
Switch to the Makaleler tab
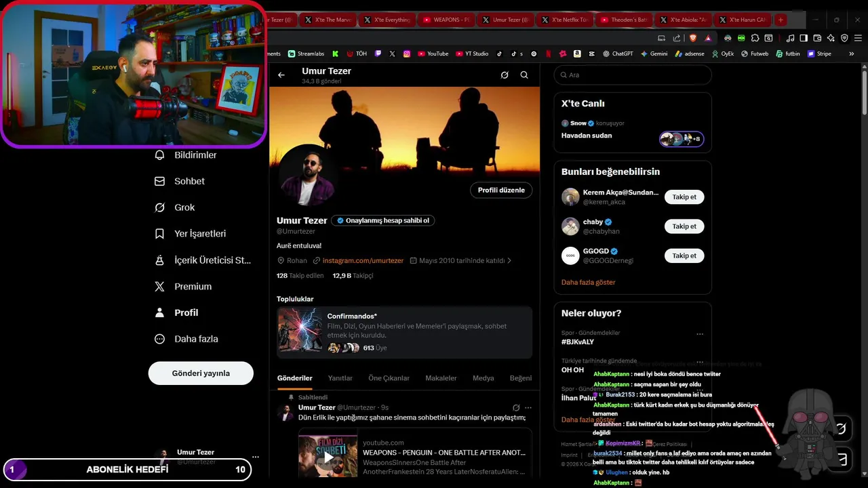[x=441, y=378]
